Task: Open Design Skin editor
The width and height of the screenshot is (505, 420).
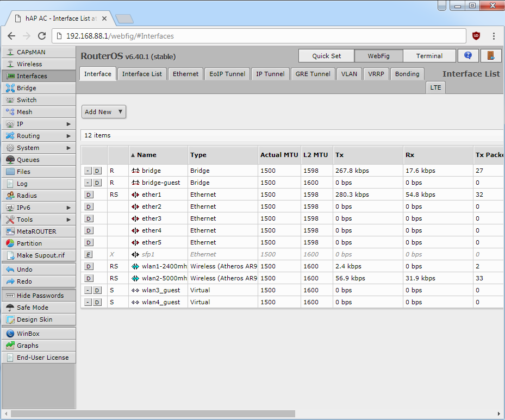Action: point(39,319)
